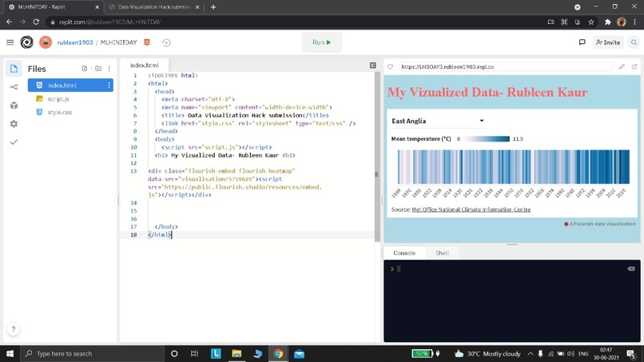The width and height of the screenshot is (644, 362).
Task: Click the Invite button
Action: (608, 42)
